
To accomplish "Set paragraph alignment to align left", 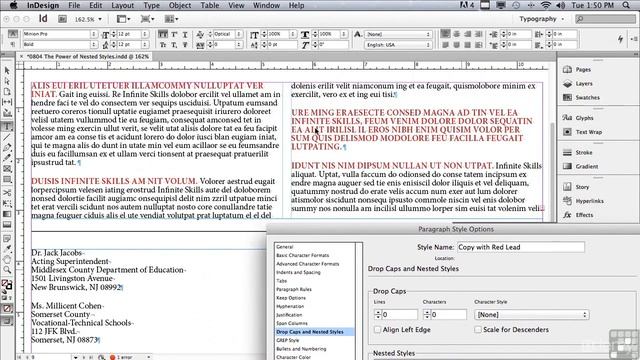I will (x=446, y=34).
